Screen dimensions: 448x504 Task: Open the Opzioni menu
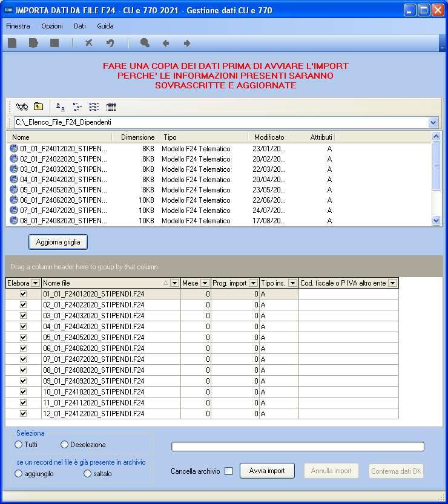pyautogui.click(x=51, y=26)
